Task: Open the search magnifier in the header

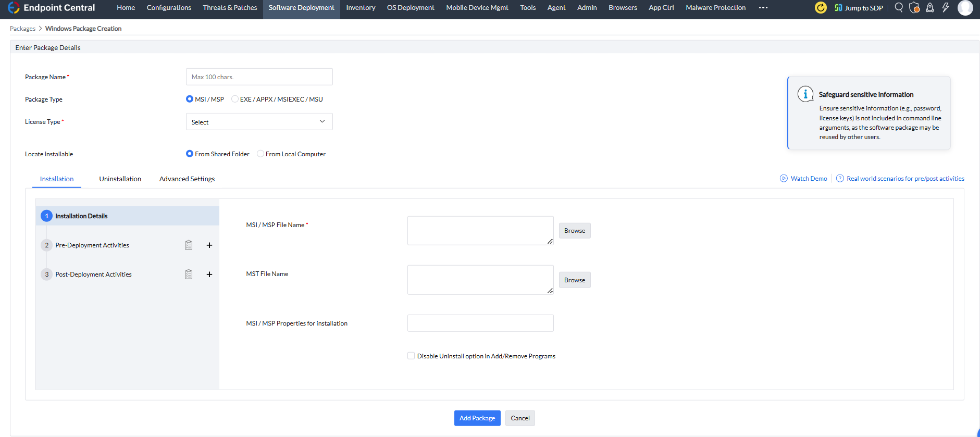Action: point(899,7)
